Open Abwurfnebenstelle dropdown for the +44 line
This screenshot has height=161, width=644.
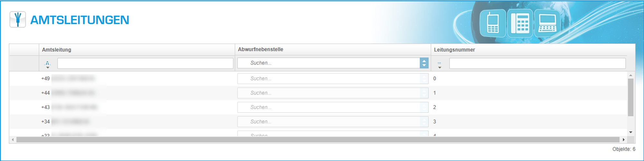pyautogui.click(x=424, y=93)
